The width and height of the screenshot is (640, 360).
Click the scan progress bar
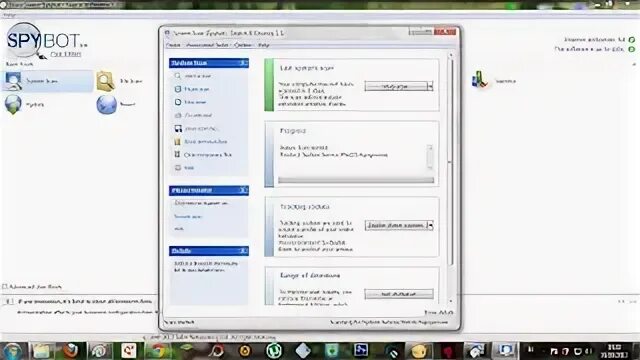point(356,180)
